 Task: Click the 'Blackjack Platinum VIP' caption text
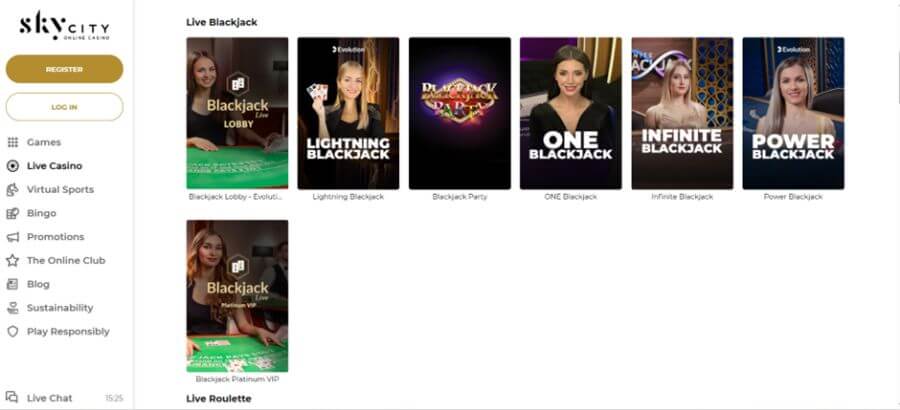coord(237,380)
